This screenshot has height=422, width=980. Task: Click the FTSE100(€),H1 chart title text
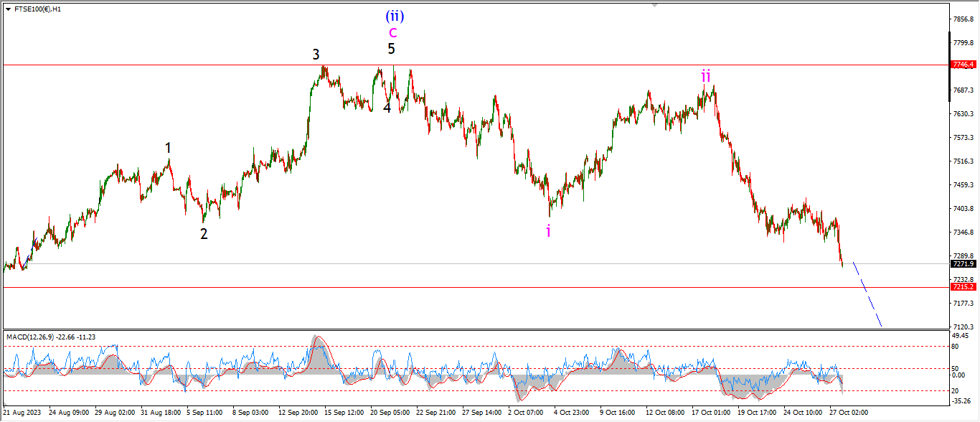[x=37, y=9]
